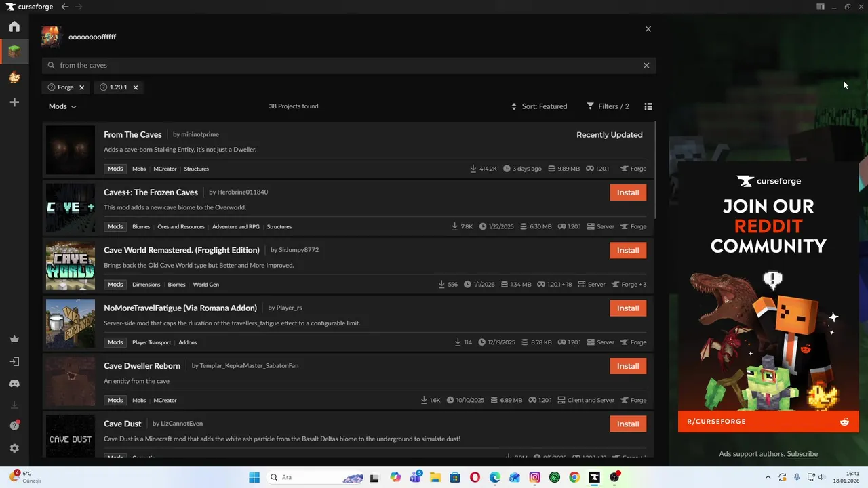Install NoMoreTravelFatigue addon
The width and height of the screenshot is (868, 488).
tap(628, 308)
